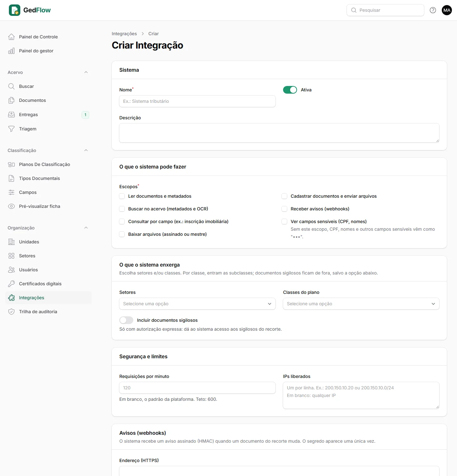Click the Planos De Classificação icon
This screenshot has width=457, height=476.
11,164
